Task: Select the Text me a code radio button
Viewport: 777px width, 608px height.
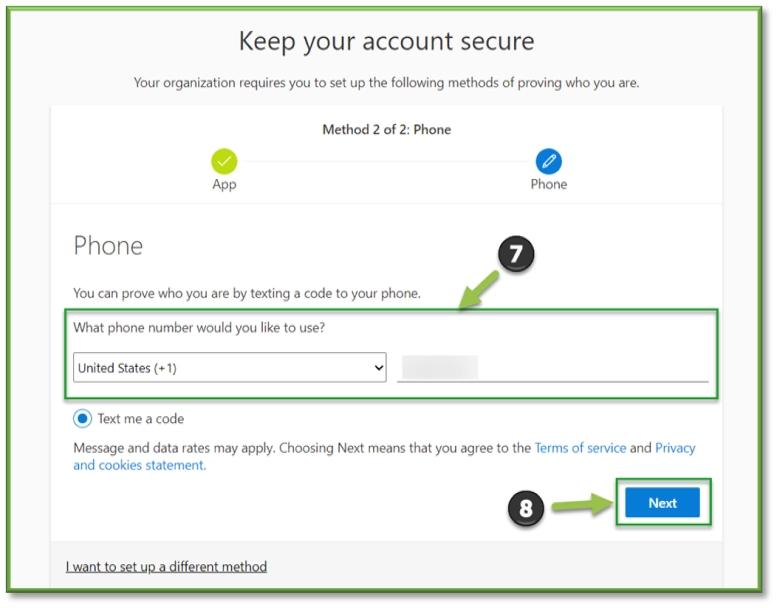Action: point(82,419)
